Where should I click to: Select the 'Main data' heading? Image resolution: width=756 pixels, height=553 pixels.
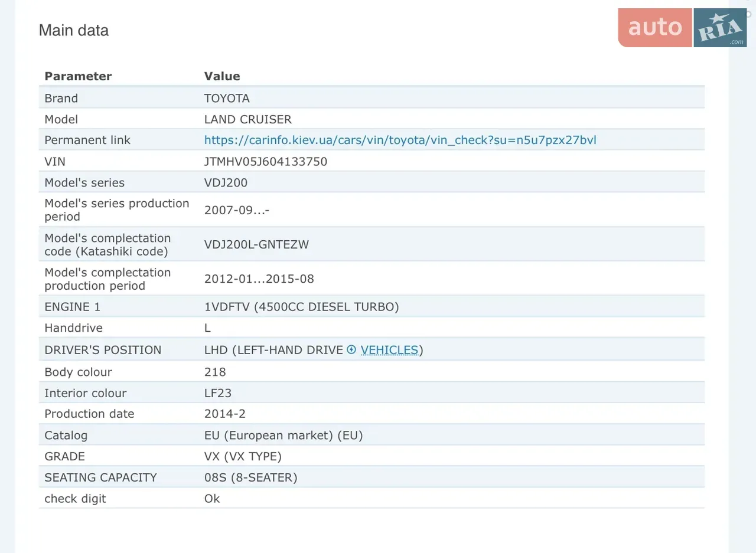(74, 30)
